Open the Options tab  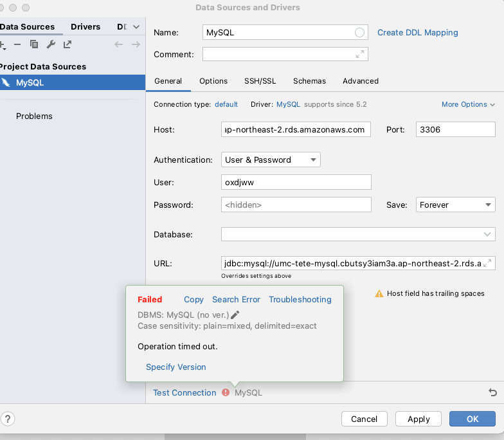[213, 81]
